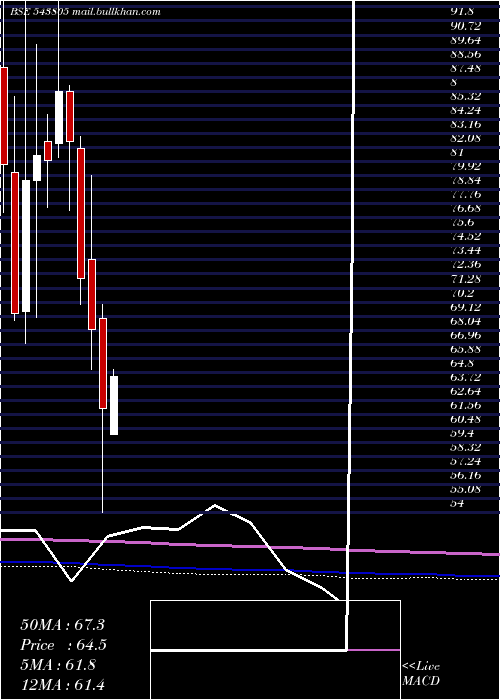Click the 65.88 price axis label

pyautogui.click(x=465, y=349)
